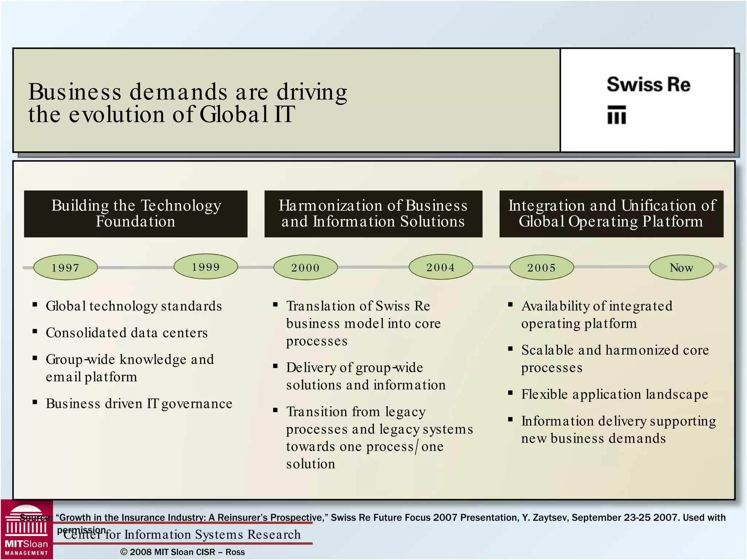Viewport: 747px width, 560px height.
Task: Select the 2004 timeline marker
Action: point(441,267)
